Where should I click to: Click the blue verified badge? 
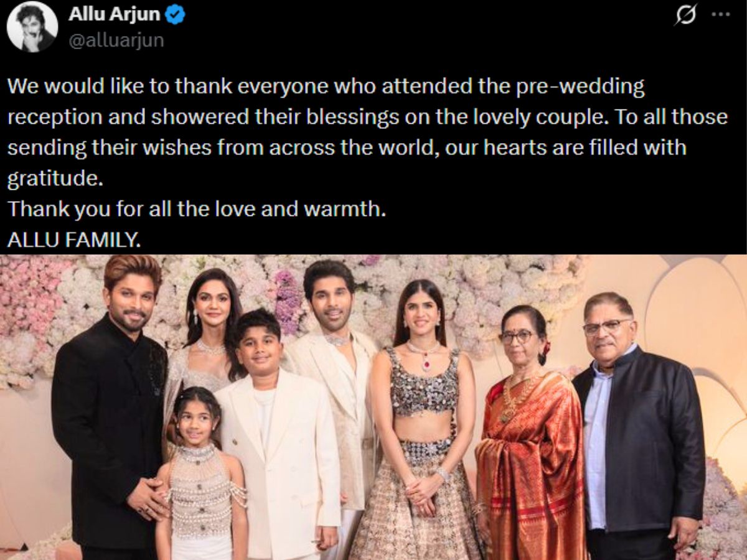click(175, 16)
